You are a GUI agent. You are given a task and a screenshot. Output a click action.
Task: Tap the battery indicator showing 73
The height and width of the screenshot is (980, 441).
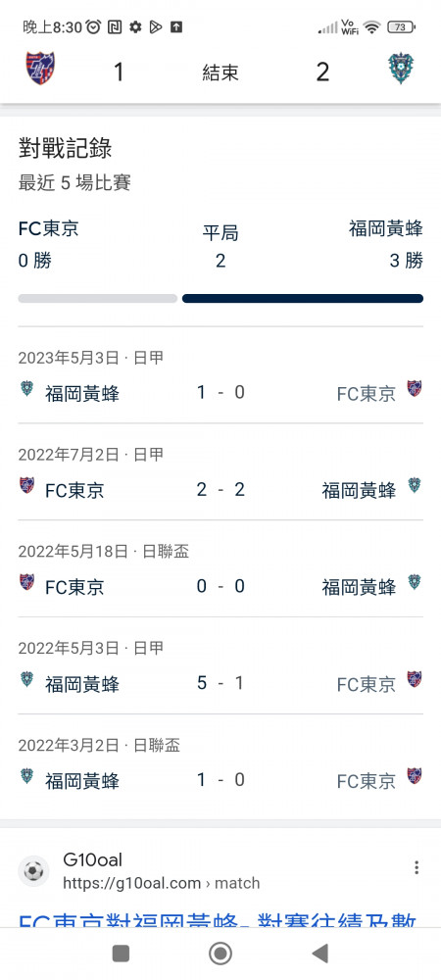pos(402,26)
